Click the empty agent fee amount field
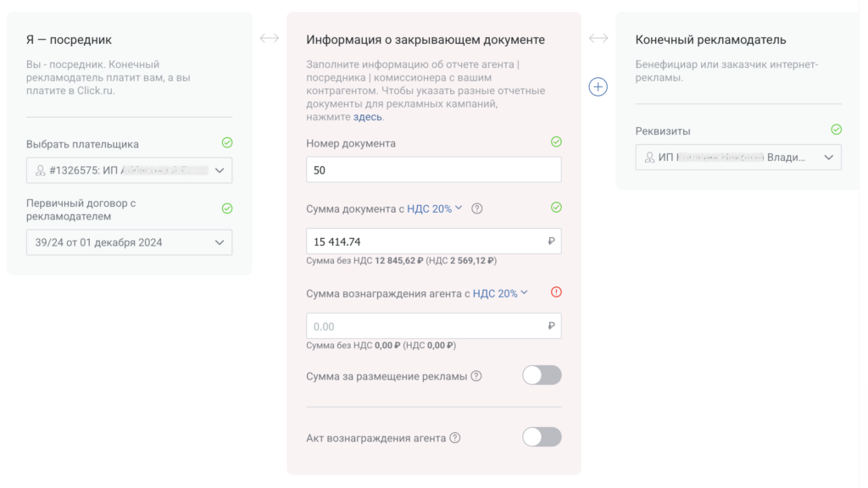 433,326
